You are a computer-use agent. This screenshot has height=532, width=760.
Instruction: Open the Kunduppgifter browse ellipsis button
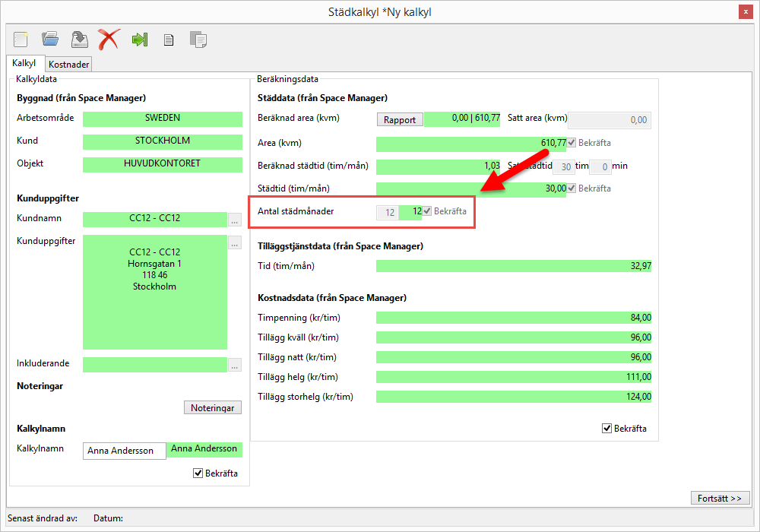[x=235, y=243]
